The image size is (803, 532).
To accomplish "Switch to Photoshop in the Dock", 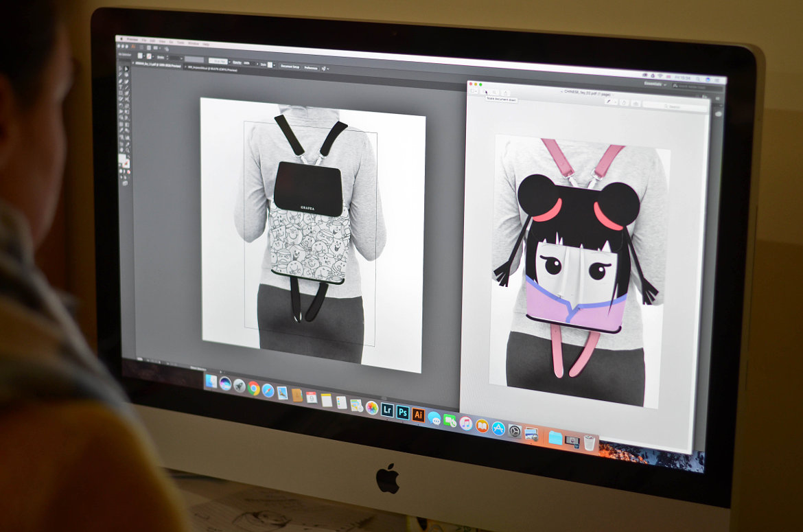I will 404,413.
